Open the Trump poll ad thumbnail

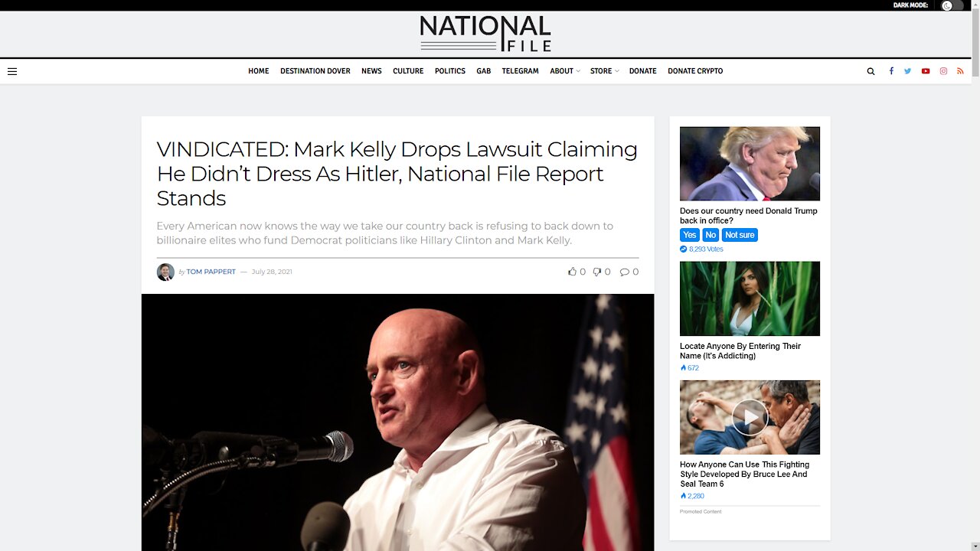coord(750,164)
